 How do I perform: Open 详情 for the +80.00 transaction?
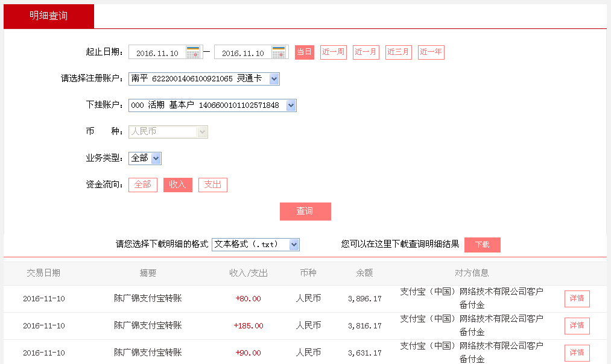point(577,298)
